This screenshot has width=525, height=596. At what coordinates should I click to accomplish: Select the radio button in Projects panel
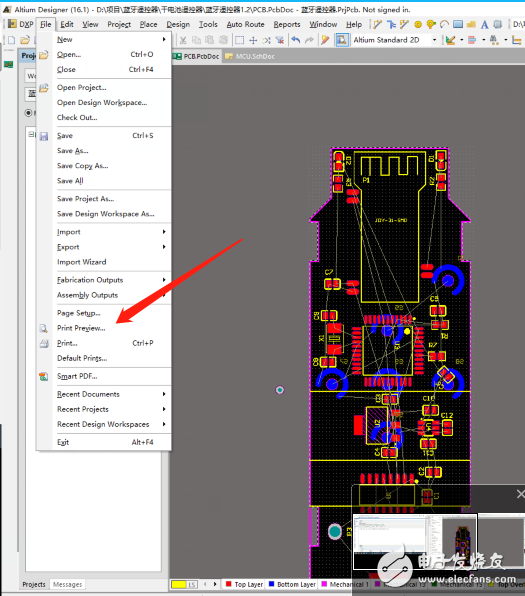[29, 113]
